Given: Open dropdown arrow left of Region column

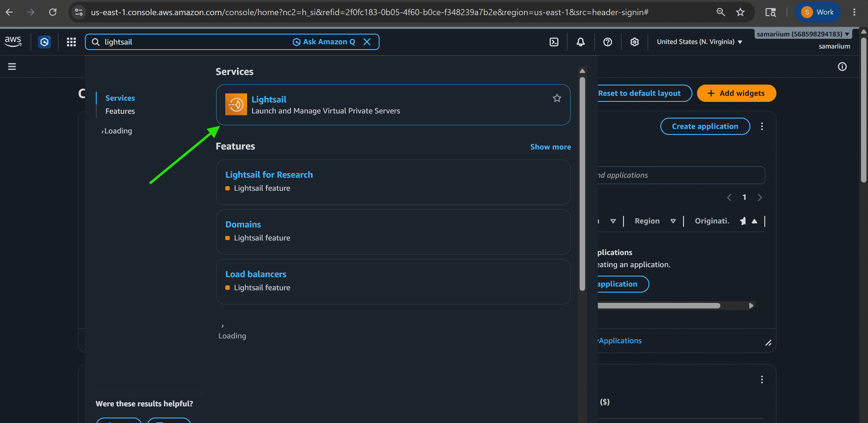Looking at the screenshot, I should coord(613,221).
